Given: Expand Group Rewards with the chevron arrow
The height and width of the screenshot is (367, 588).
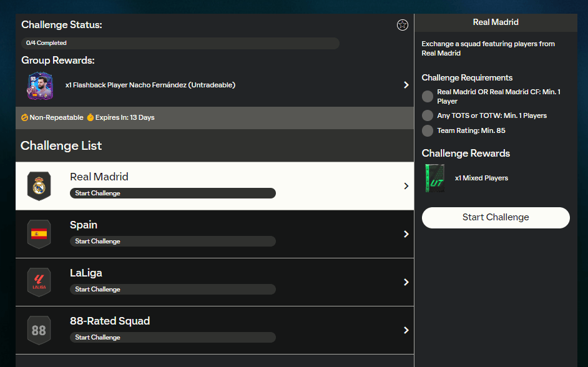Looking at the screenshot, I should (406, 85).
